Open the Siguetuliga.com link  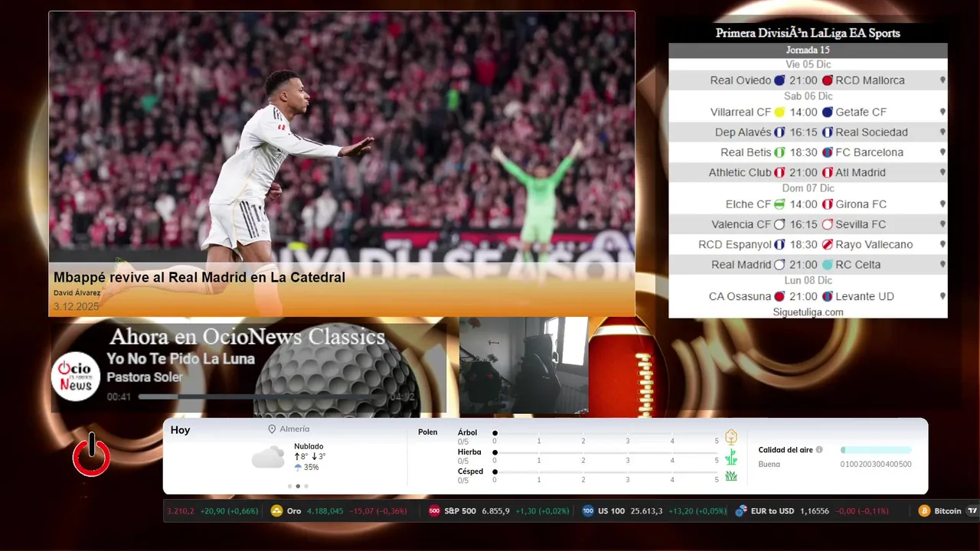[808, 312]
